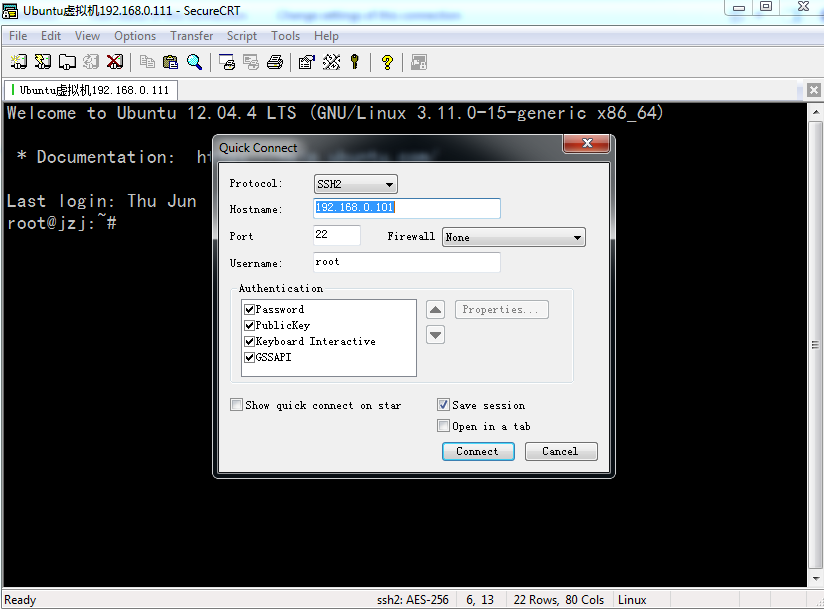Open the Script menu
This screenshot has width=824, height=609.
(242, 36)
